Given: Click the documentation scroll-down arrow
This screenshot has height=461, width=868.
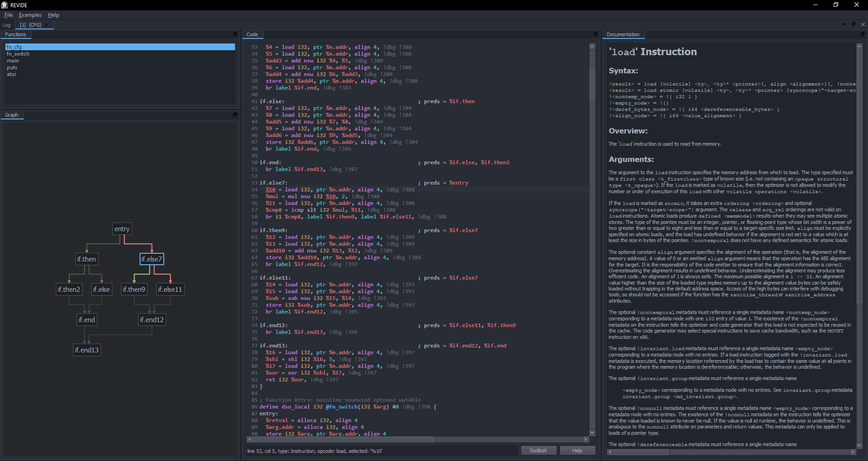Looking at the screenshot, I should [x=859, y=445].
